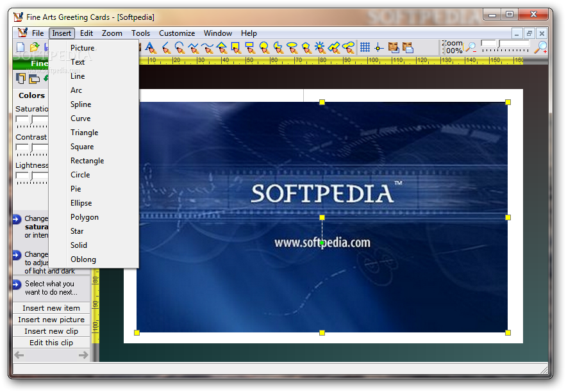Choose Text from the Insert menu
Screen dimensions: 566x392
pos(94,62)
